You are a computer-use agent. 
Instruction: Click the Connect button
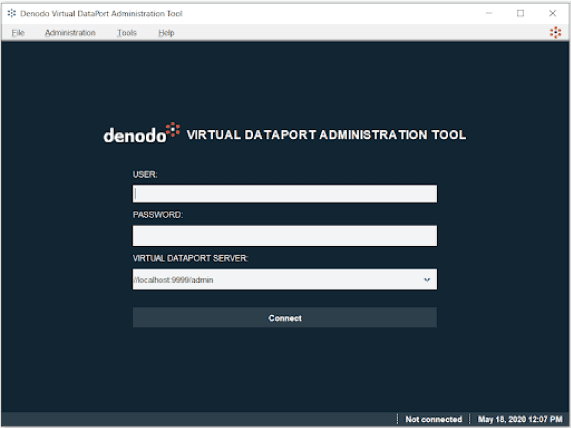(x=285, y=318)
